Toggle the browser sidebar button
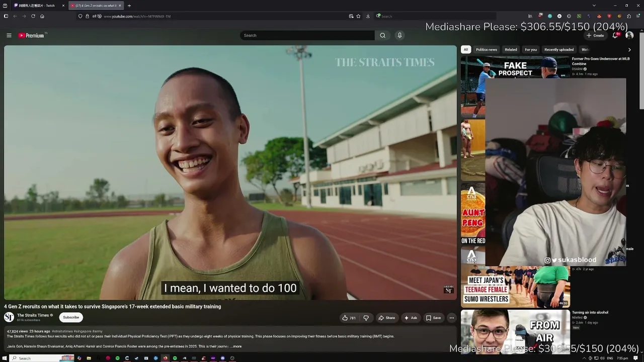644x362 pixels. point(6,16)
